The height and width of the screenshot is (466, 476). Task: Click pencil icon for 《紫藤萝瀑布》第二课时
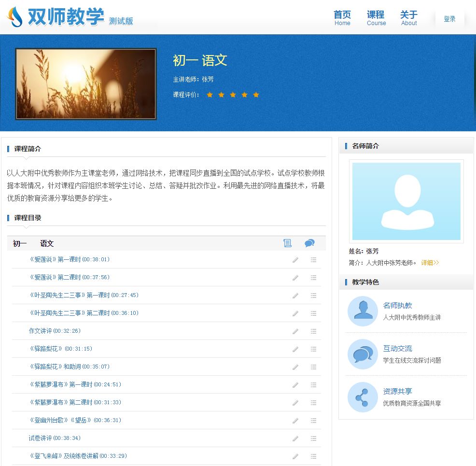(295, 403)
